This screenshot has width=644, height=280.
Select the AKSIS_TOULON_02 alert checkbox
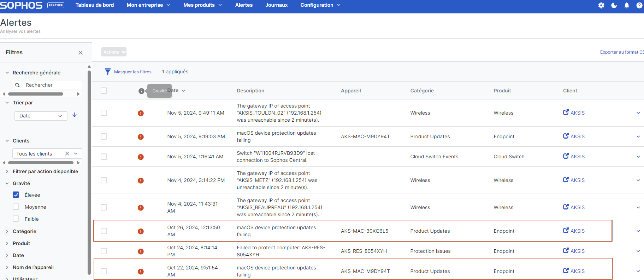pos(104,113)
